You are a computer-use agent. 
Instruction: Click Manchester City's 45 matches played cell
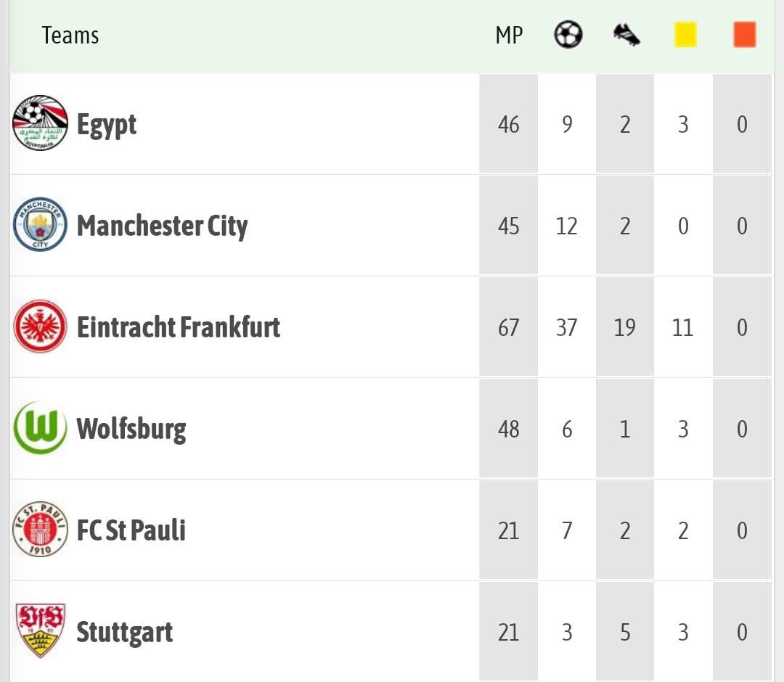pos(509,226)
